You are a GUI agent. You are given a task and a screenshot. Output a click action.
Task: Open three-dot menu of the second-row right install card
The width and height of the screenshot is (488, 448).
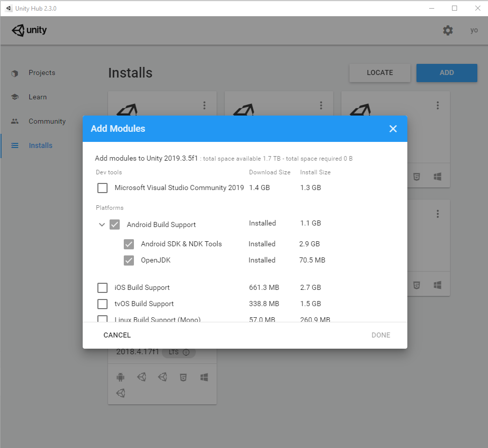point(438,214)
